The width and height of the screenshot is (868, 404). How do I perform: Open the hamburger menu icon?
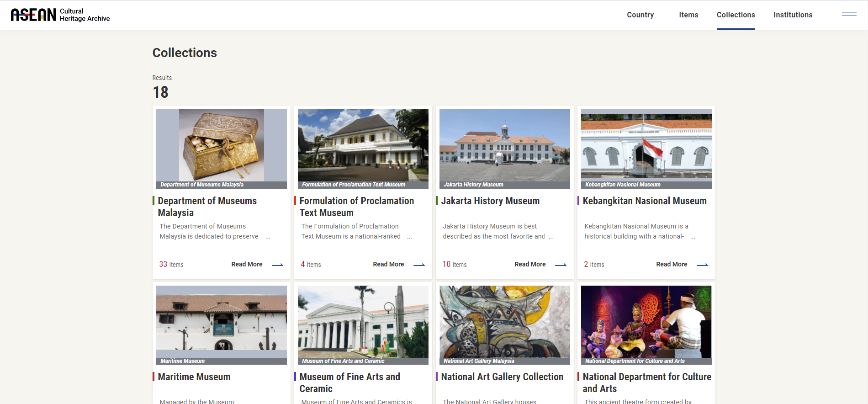849,15
